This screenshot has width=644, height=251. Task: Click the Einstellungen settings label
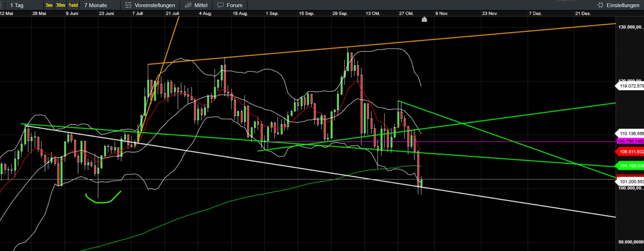click(623, 5)
